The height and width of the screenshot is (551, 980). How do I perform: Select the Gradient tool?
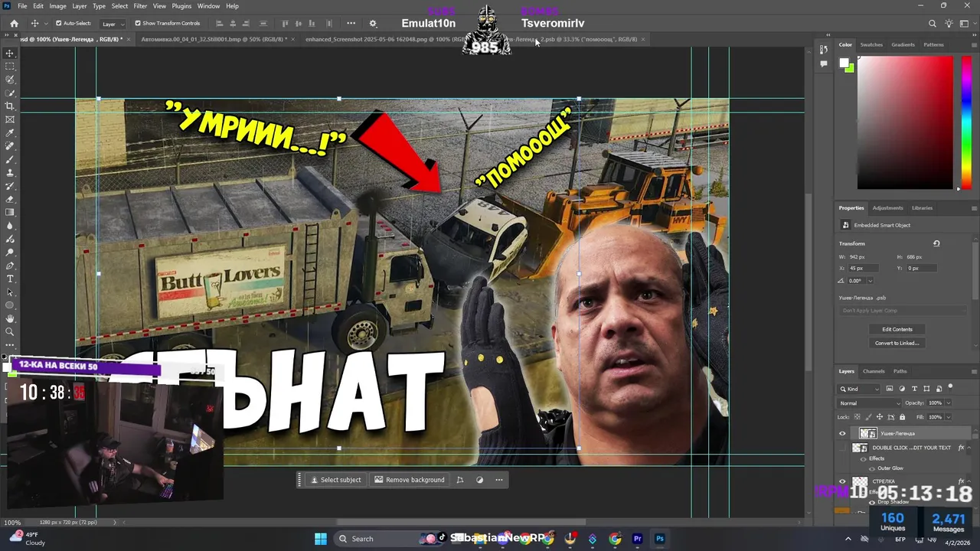(x=10, y=213)
